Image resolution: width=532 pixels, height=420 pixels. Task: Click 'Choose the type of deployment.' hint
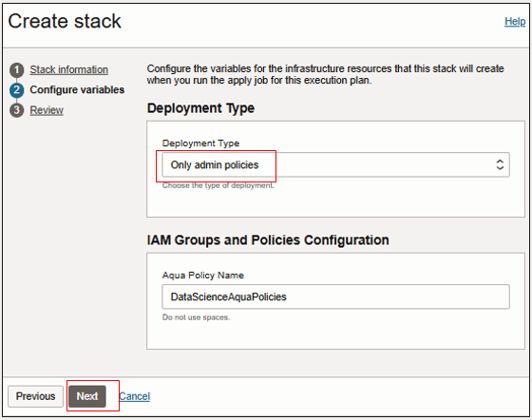click(218, 185)
